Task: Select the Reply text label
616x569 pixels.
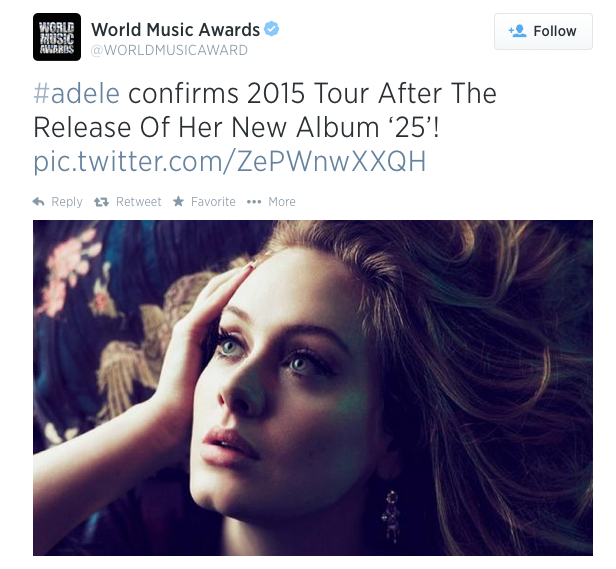Action: (67, 202)
